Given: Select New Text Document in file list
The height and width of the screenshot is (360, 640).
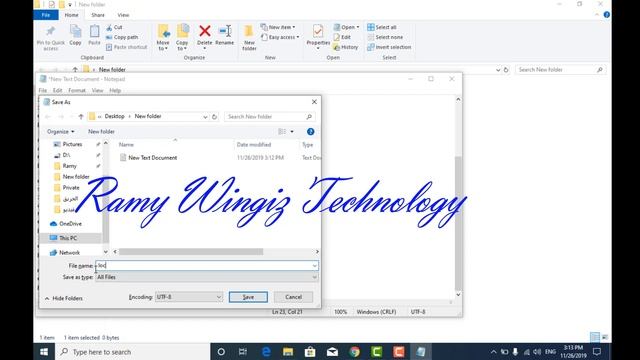Looking at the screenshot, I should [153, 158].
